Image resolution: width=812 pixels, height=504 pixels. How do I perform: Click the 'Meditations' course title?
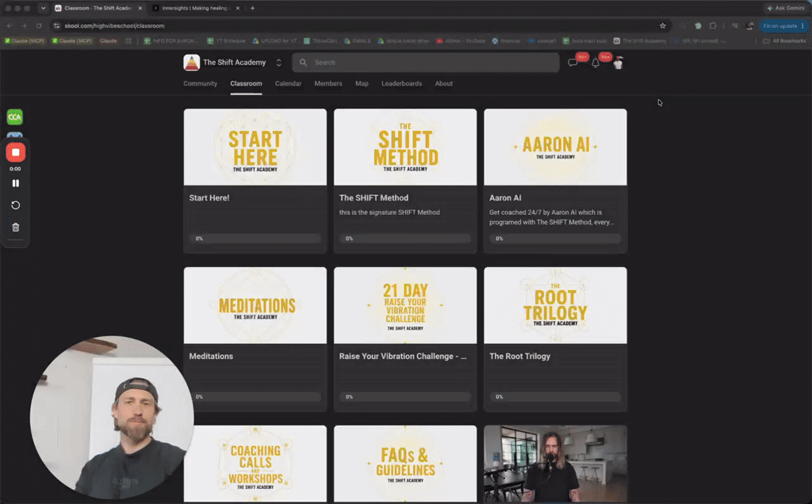211,356
